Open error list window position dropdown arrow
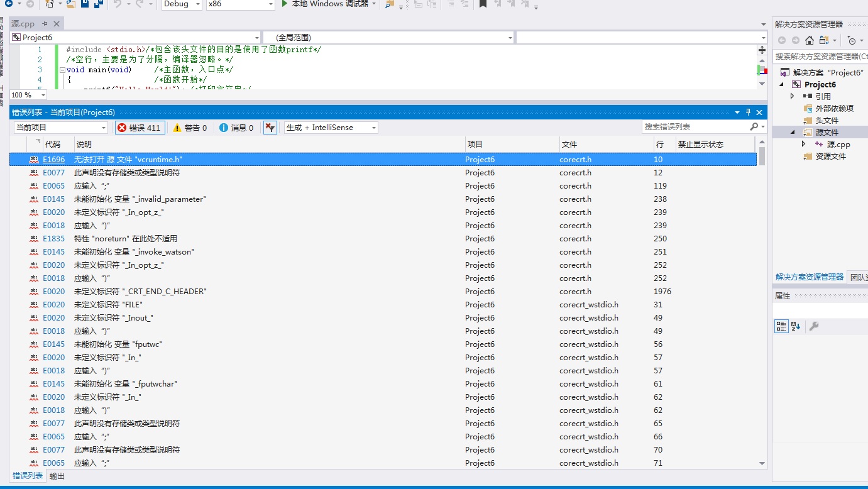Screen dimensions: 868x489 coord(737,112)
